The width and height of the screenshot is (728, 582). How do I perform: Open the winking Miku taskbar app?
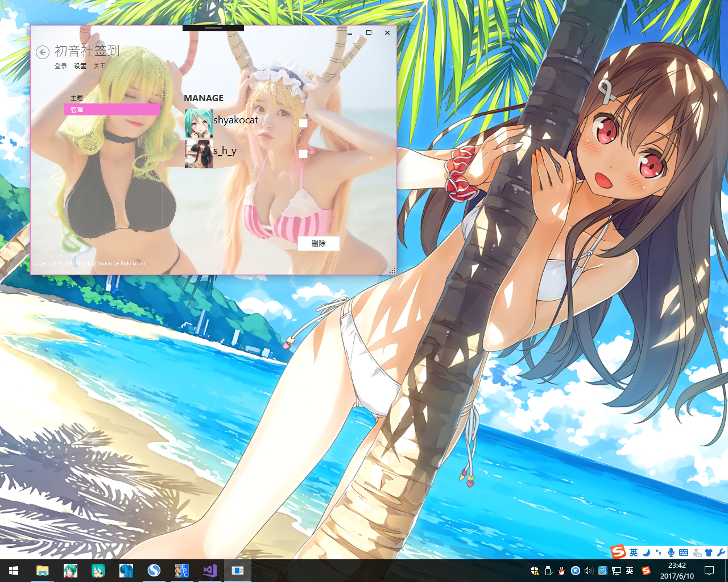click(98, 571)
